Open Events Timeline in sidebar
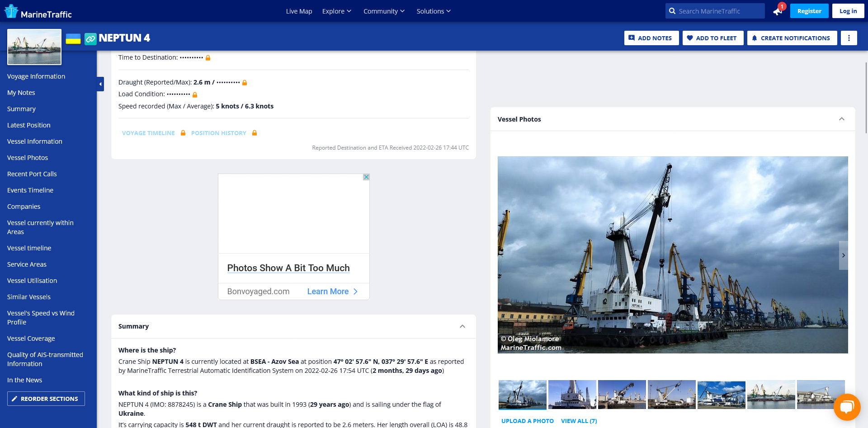The height and width of the screenshot is (428, 868). tap(30, 190)
